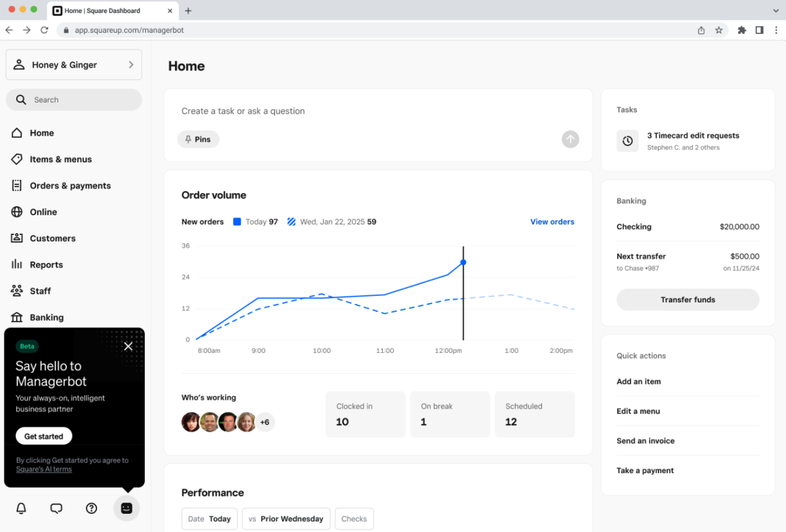Click the Online globe icon
This screenshot has height=532, width=786.
pos(17,212)
